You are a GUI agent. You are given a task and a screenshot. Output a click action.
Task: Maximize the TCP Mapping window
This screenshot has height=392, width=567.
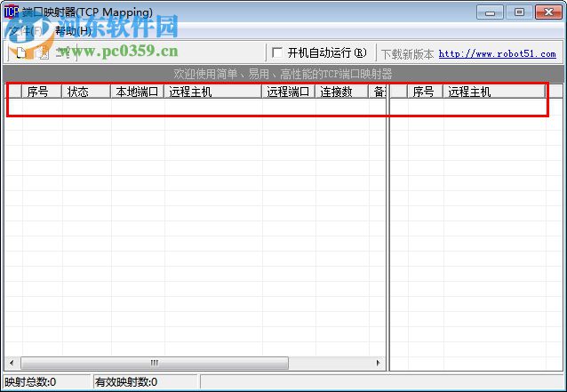point(519,12)
